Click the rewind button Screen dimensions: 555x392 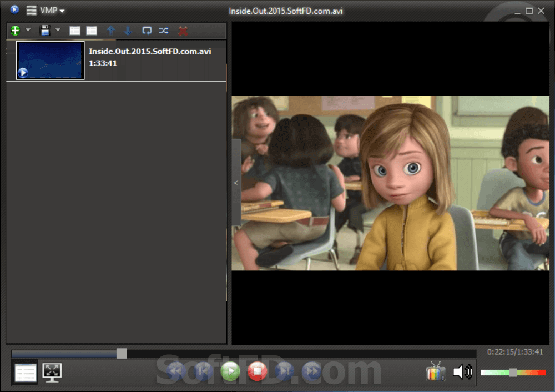pos(176,371)
